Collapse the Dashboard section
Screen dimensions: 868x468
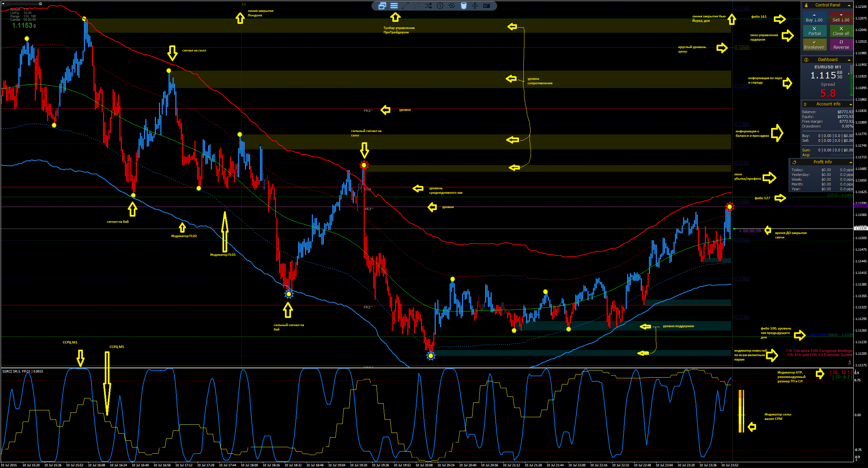click(849, 60)
